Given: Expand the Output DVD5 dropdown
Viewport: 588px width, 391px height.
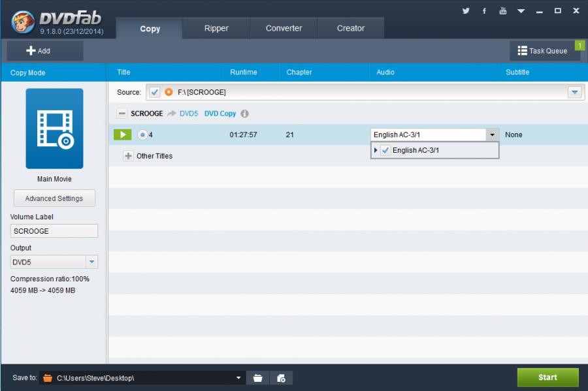Looking at the screenshot, I should tap(92, 262).
